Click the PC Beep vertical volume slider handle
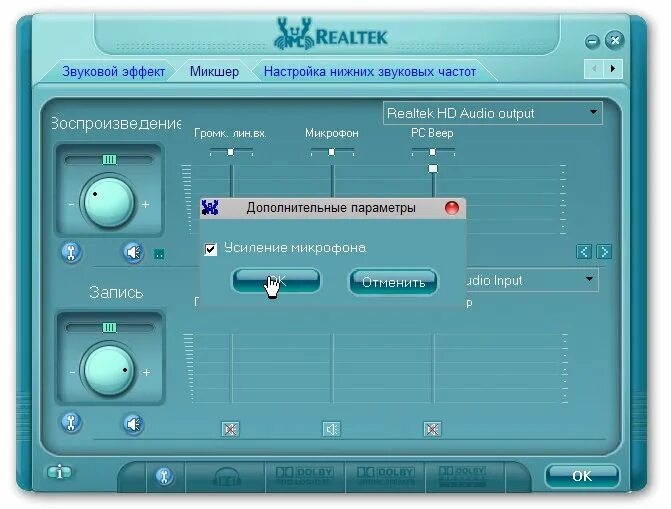The height and width of the screenshot is (509, 671). tap(433, 169)
